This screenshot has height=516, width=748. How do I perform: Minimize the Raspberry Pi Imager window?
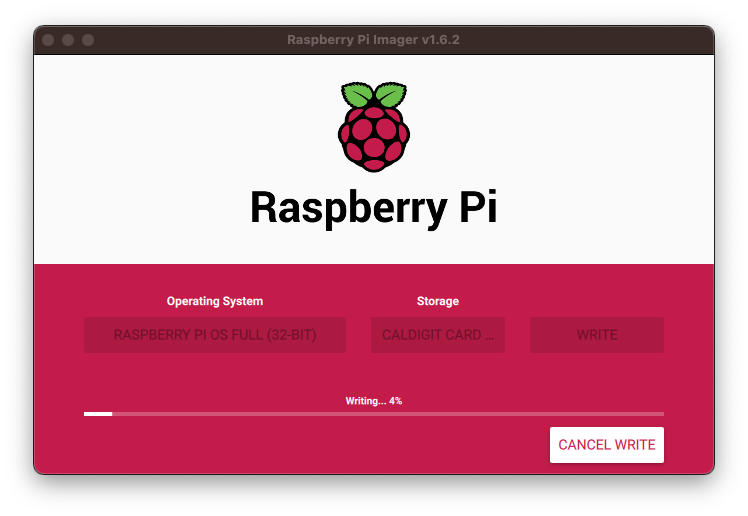[x=68, y=40]
